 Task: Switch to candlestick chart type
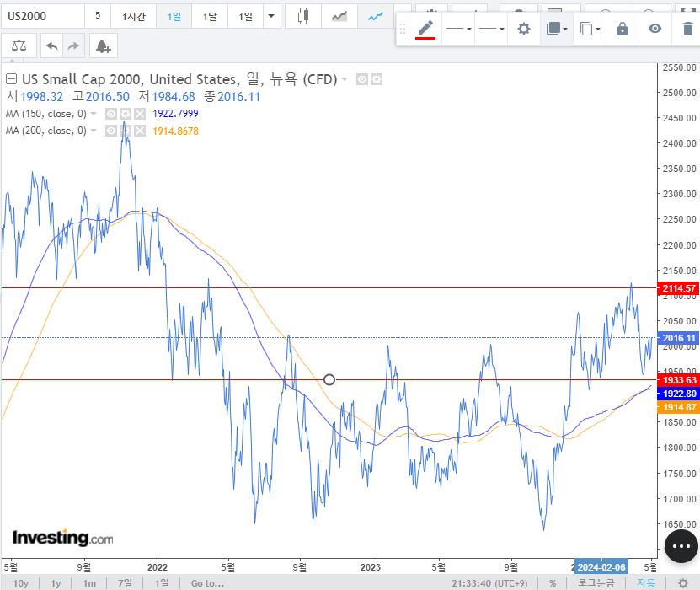point(302,17)
